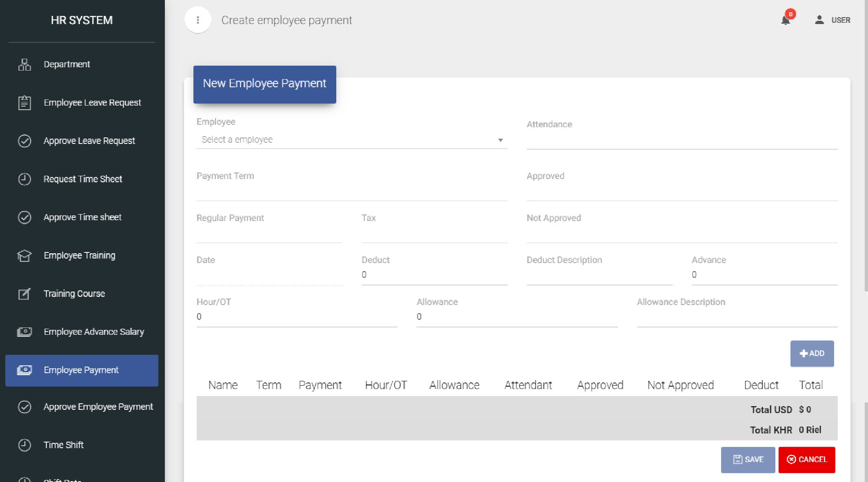Click the blue ADD button

[x=812, y=353]
